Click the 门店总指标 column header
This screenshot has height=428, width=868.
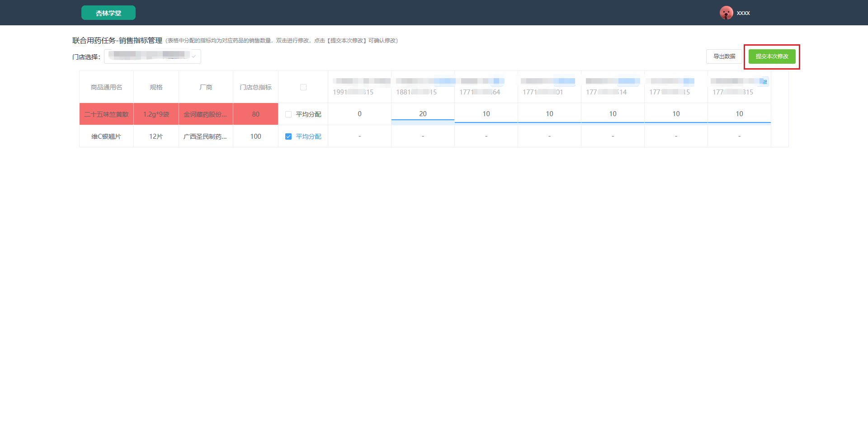(x=255, y=87)
